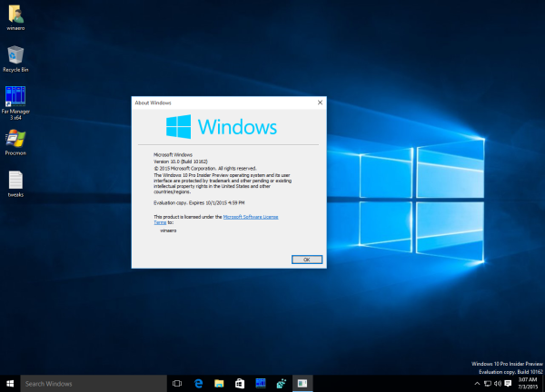Open Action Center notifications icon
Screen dimensions: 545x392
click(508, 383)
